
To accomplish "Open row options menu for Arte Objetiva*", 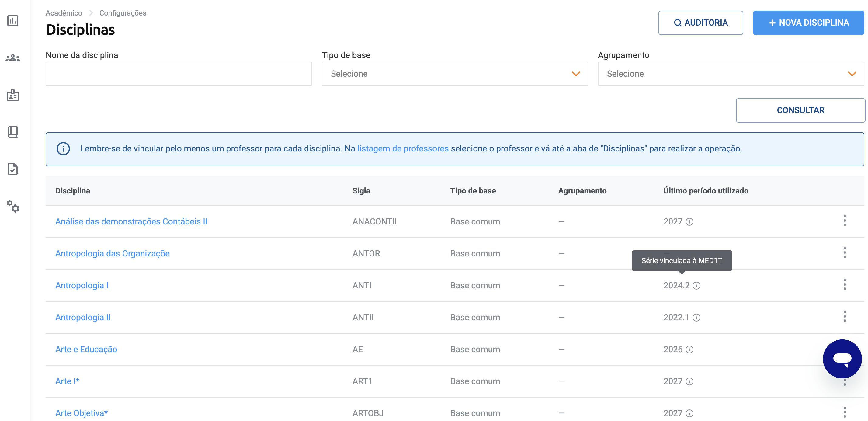I will coord(845,412).
